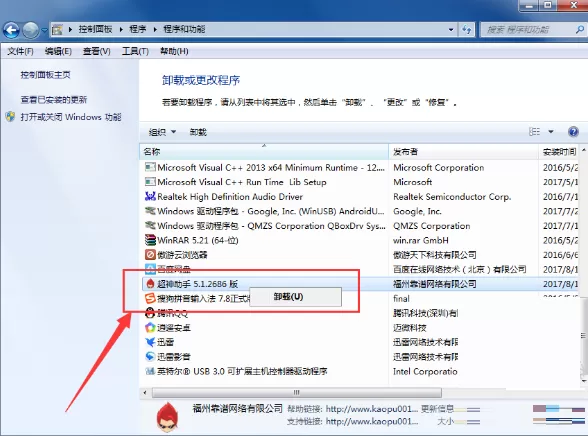Click the WinRAR 5.21 icon
The image size is (588, 436).
tap(150, 240)
